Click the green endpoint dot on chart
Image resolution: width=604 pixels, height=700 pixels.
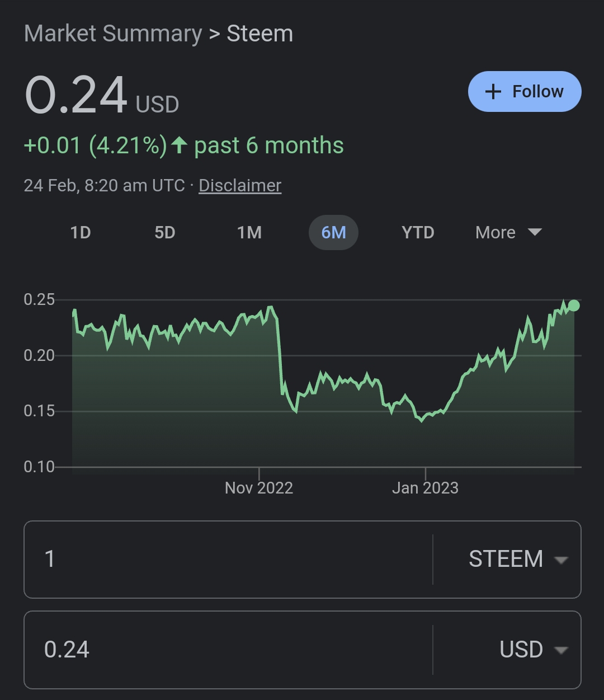[574, 306]
